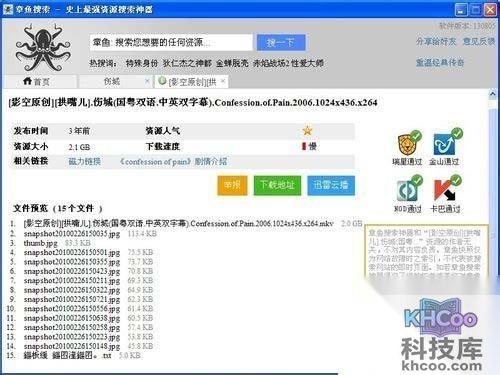500x375 pixels.
Task: Click the 分享给好友 link
Action: click(x=436, y=42)
